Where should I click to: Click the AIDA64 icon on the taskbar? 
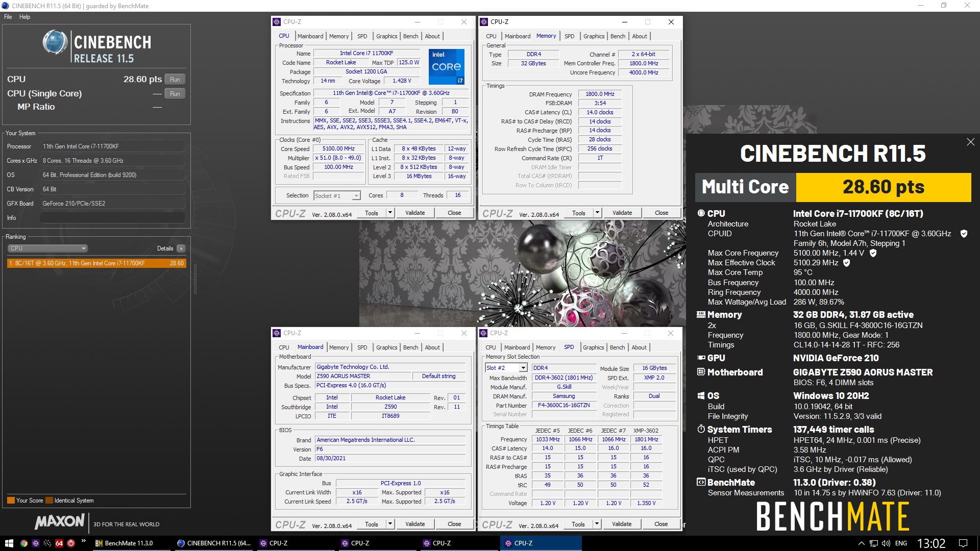[59, 543]
